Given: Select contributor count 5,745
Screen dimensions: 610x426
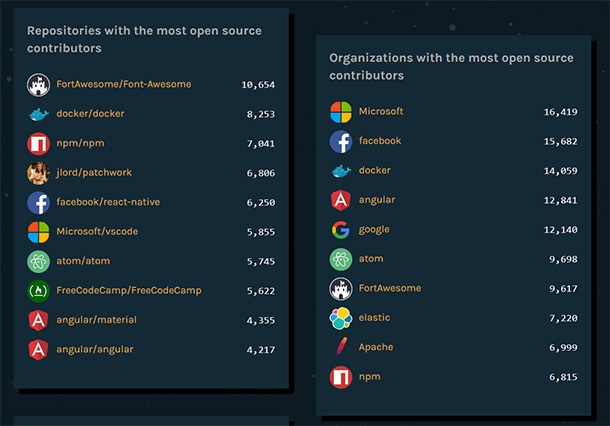Looking at the screenshot, I should [261, 262].
